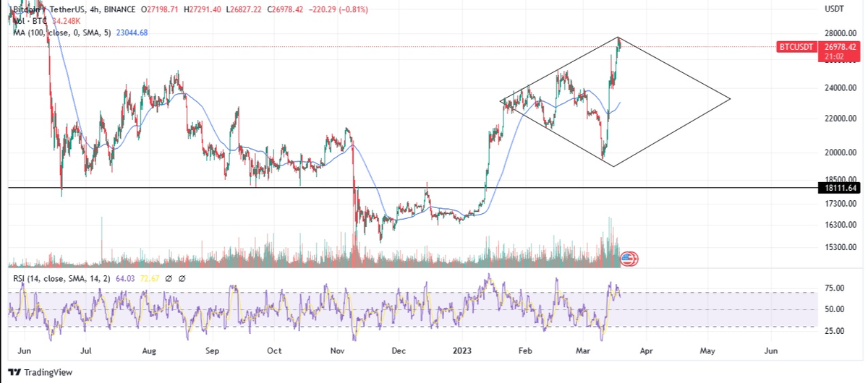This screenshot has width=868, height=383.
Task: Click the red current price 26978.42 tag
Action: (841, 46)
